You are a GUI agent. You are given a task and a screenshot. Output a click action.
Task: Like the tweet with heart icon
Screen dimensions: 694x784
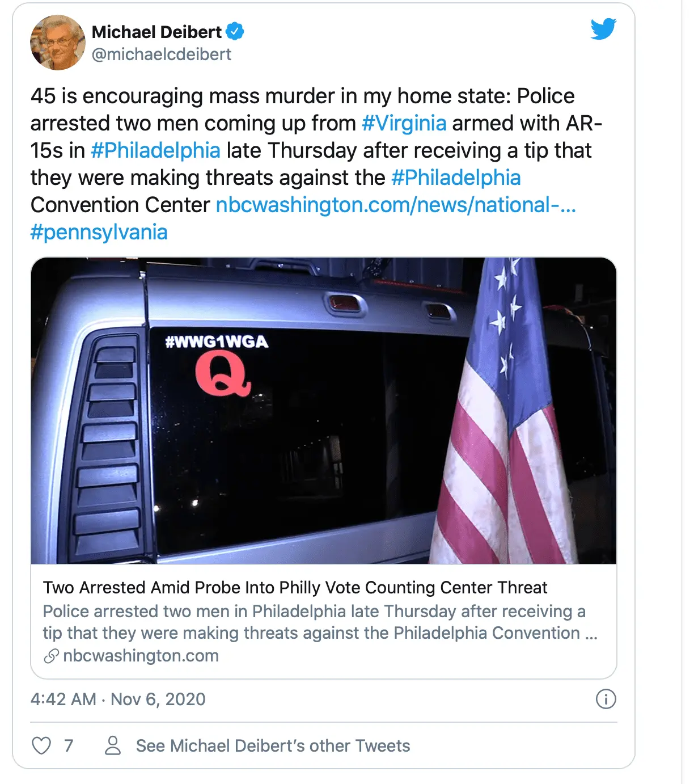41,745
